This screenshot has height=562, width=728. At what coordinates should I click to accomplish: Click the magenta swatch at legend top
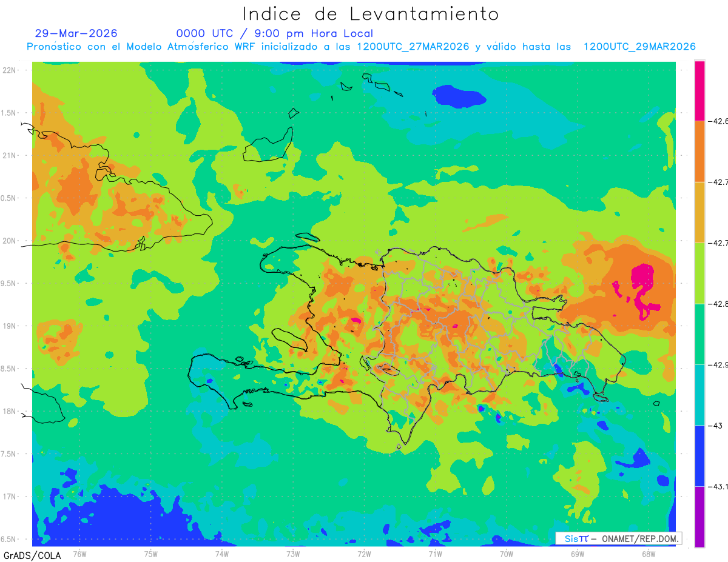[699, 90]
